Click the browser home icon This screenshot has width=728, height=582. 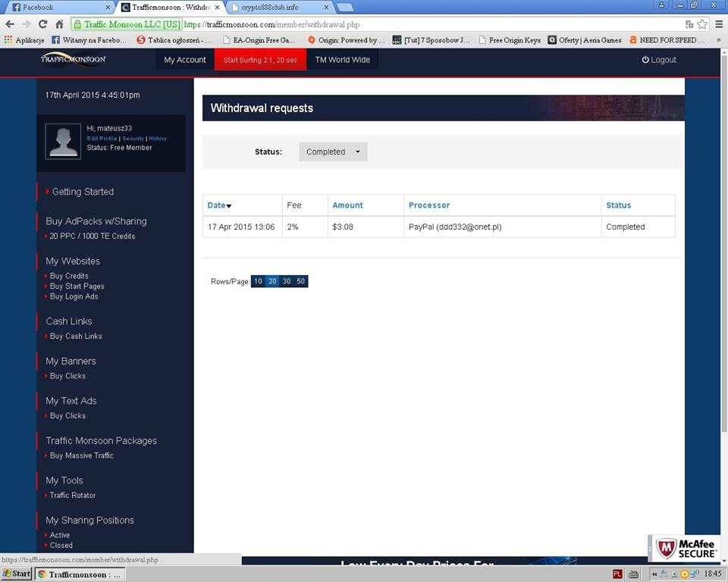click(59, 24)
